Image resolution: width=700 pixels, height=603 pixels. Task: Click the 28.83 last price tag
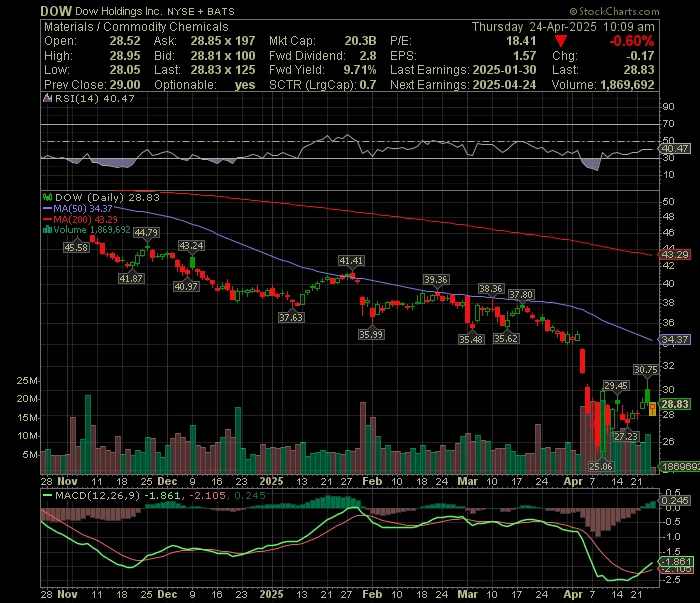(x=675, y=404)
